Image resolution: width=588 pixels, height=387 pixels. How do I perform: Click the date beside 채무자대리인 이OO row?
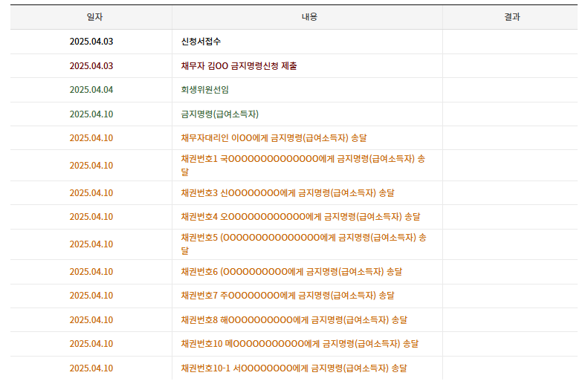click(x=91, y=138)
